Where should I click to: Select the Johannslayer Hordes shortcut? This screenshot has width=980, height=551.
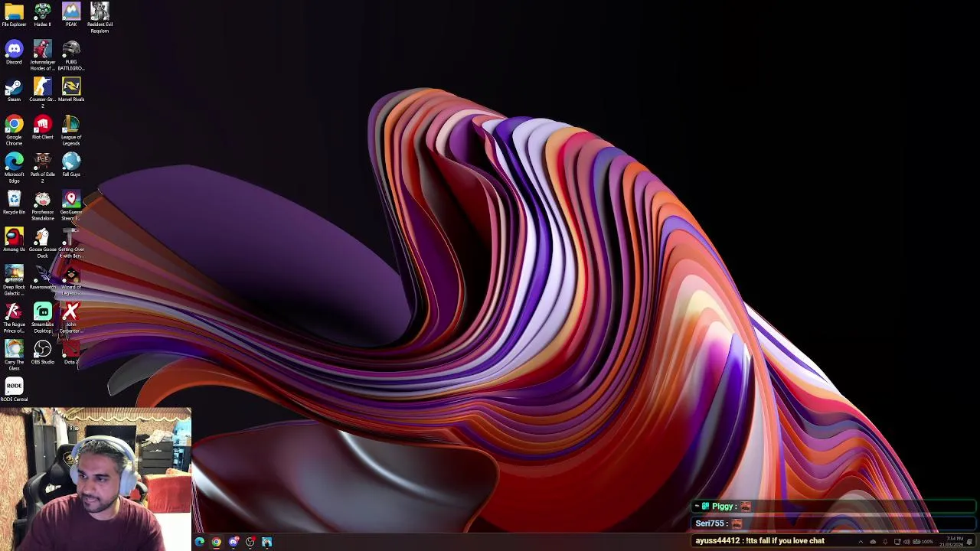[x=42, y=55]
